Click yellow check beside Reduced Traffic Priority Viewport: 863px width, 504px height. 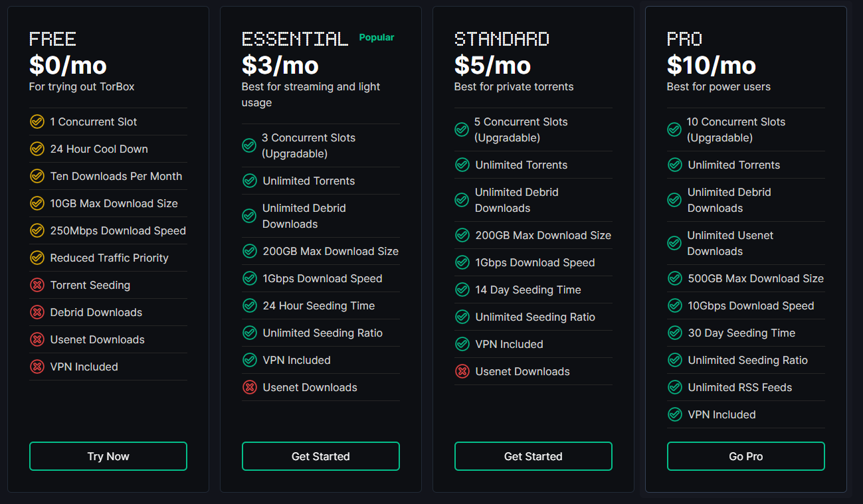coord(37,258)
